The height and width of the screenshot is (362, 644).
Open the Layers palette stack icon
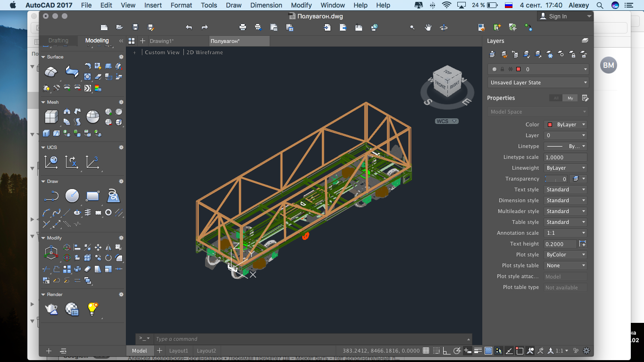(585, 41)
